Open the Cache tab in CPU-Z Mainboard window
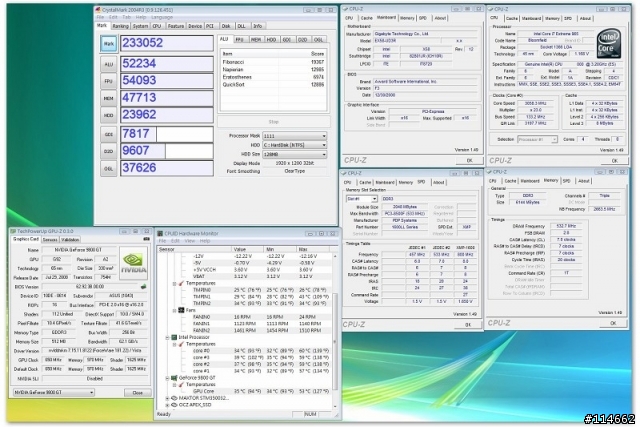The height and width of the screenshot is (427, 640). 366,18
